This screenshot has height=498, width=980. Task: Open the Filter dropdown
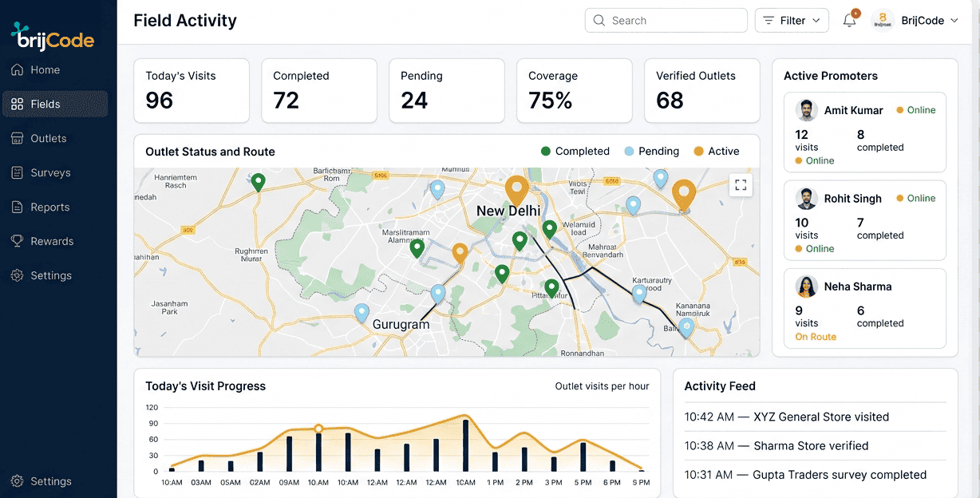point(792,21)
